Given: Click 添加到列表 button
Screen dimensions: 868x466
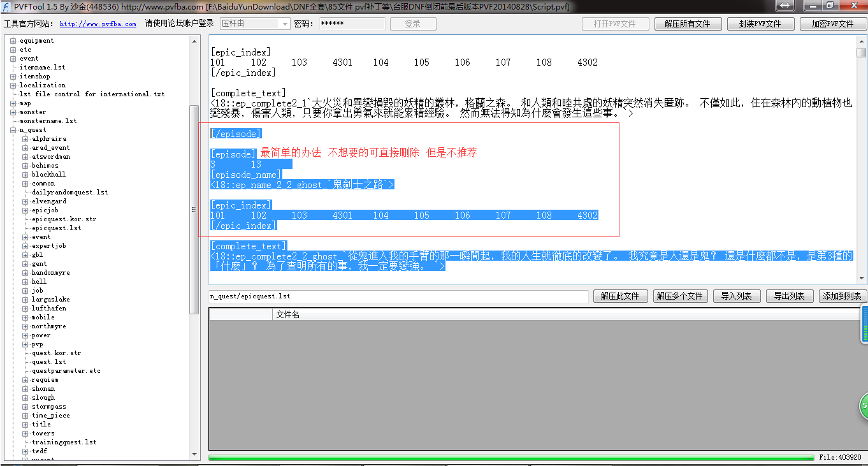Looking at the screenshot, I should pyautogui.click(x=842, y=296).
